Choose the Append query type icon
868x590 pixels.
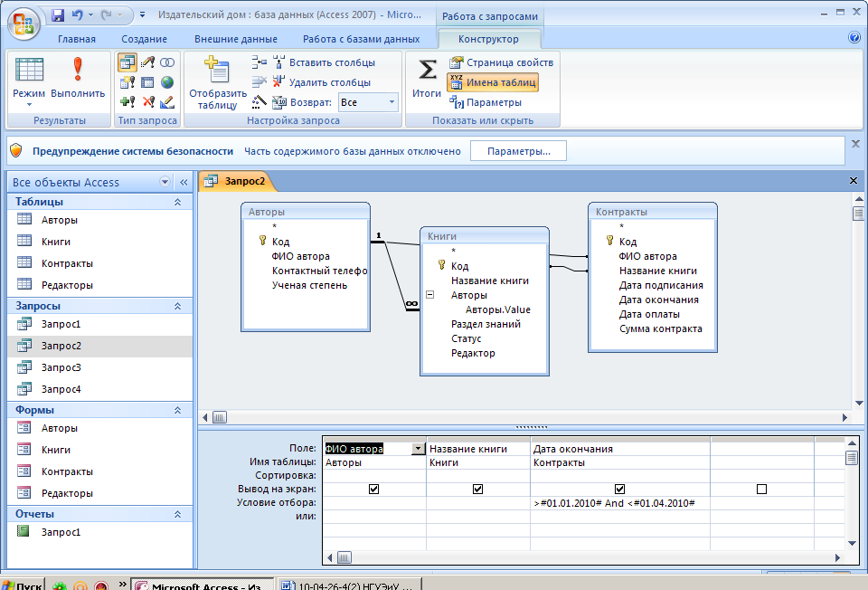[127, 102]
